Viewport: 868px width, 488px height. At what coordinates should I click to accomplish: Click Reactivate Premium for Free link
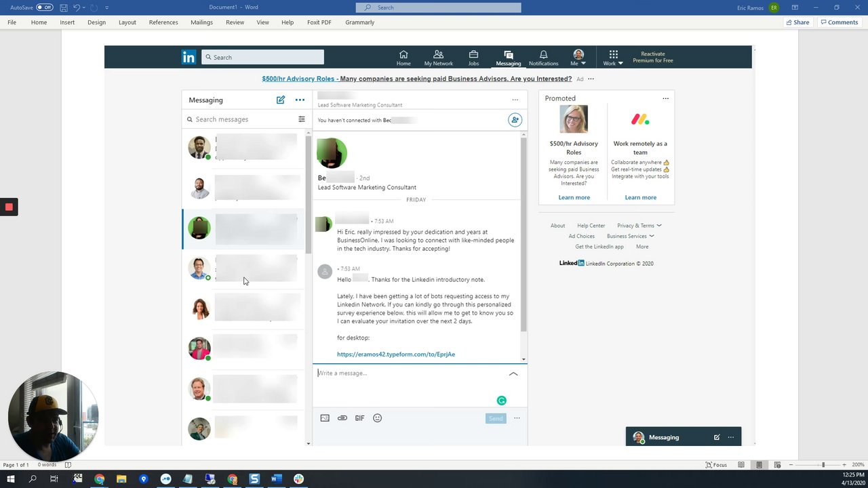point(652,57)
